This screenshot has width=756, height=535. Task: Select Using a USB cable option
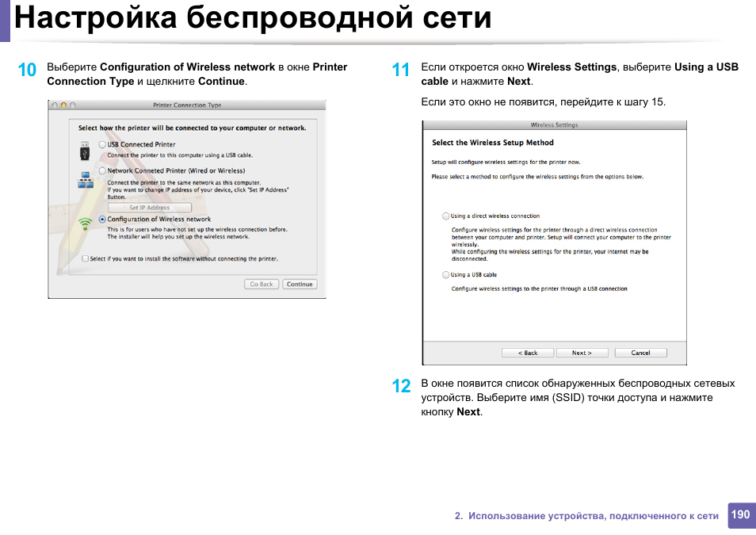446,275
